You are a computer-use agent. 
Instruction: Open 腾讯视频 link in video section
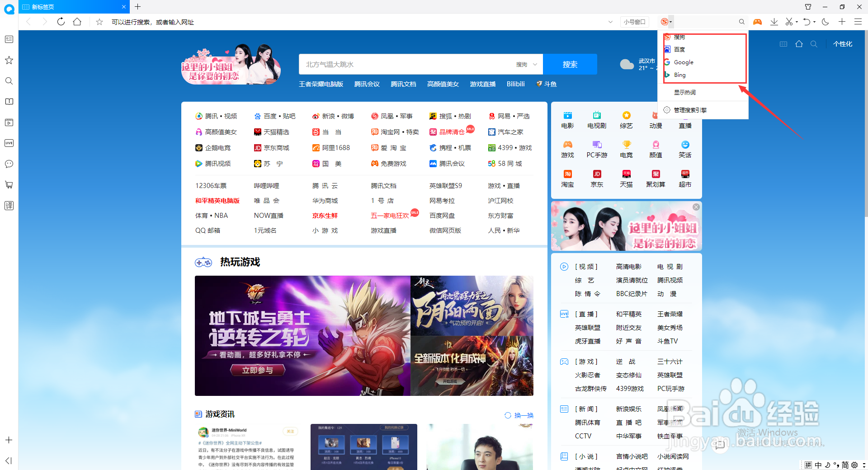tap(670, 280)
